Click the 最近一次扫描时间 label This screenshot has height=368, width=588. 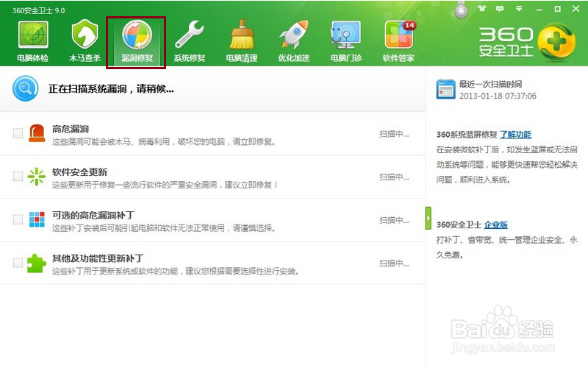tap(490, 84)
